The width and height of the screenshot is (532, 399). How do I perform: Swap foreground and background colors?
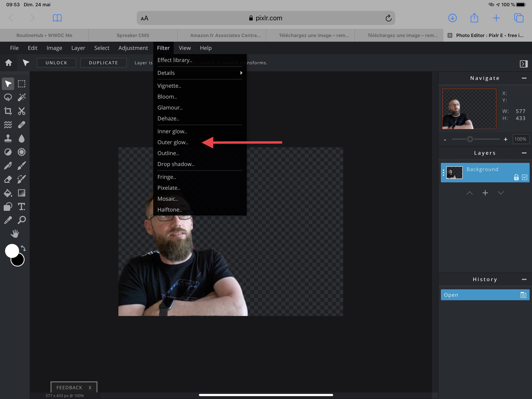point(23,248)
